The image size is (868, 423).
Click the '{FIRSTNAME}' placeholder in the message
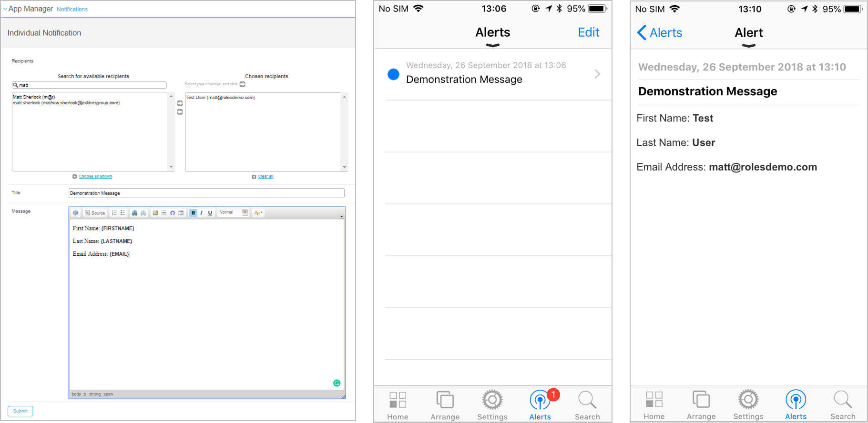118,229
